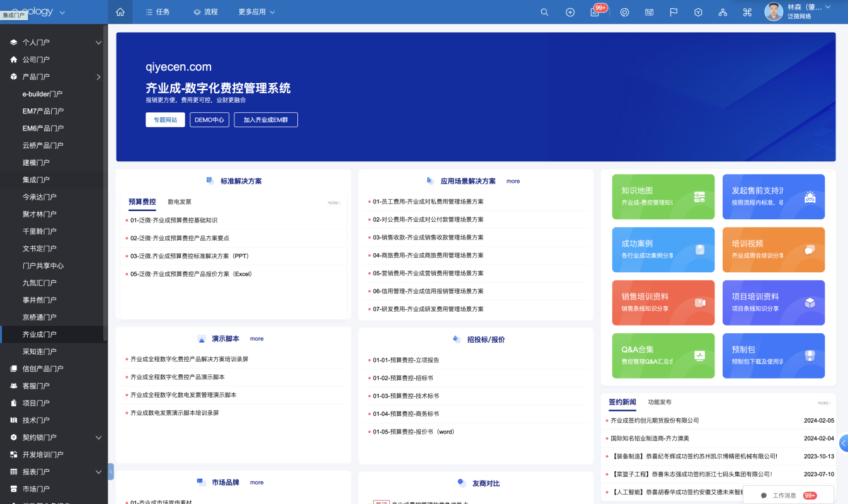This screenshot has width=848, height=504.
Task: Click the home icon in top bar
Action: click(120, 12)
